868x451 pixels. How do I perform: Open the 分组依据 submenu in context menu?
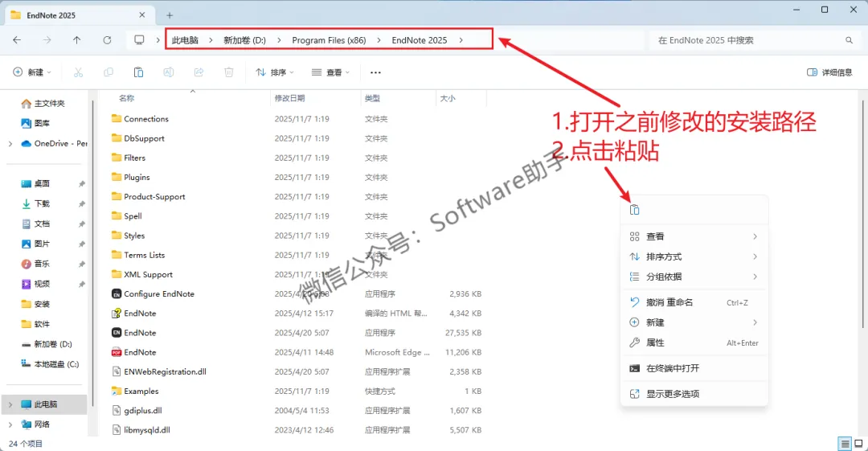pos(694,277)
